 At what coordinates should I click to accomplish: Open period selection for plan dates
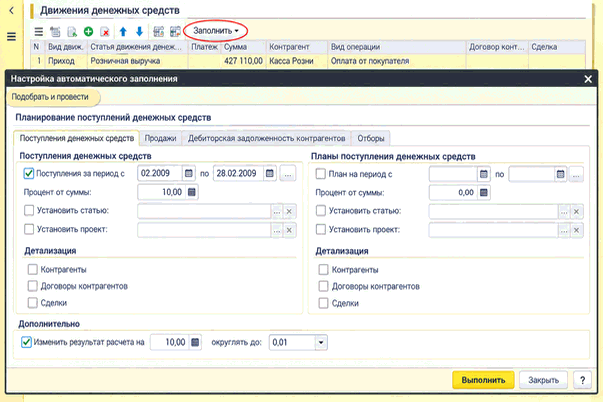[x=576, y=175]
